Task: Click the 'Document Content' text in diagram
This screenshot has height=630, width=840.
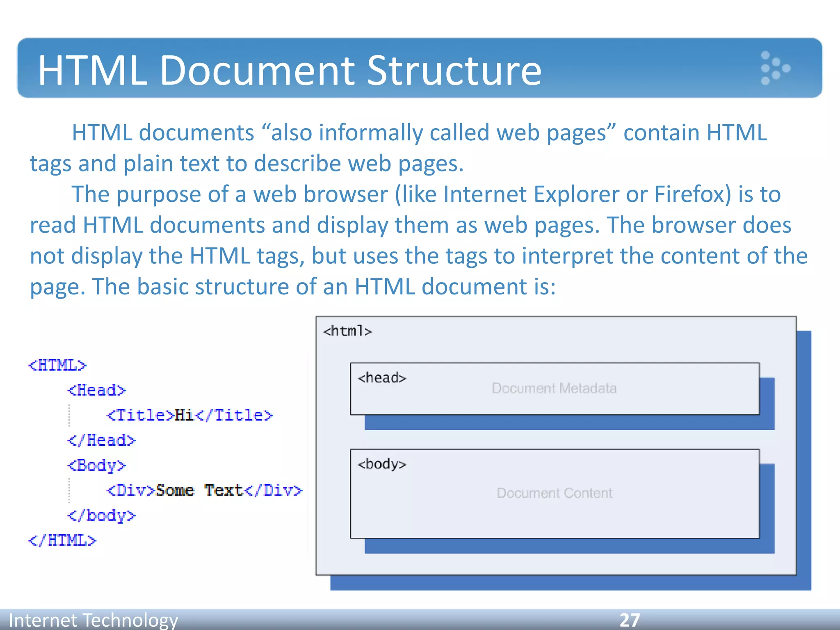Action: coord(555,493)
